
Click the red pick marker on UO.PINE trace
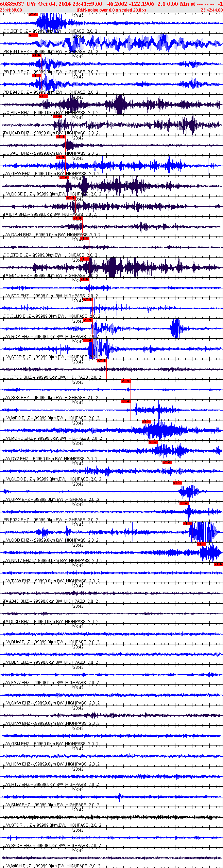(43, 96)
